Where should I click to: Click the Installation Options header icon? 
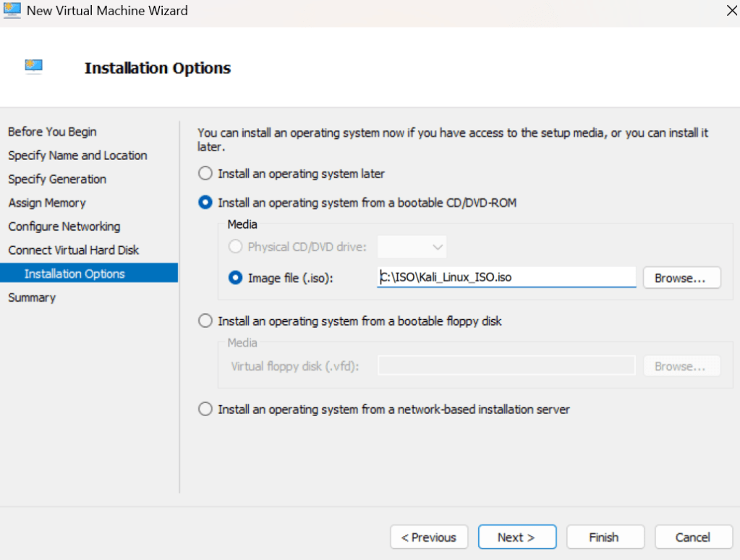(33, 67)
